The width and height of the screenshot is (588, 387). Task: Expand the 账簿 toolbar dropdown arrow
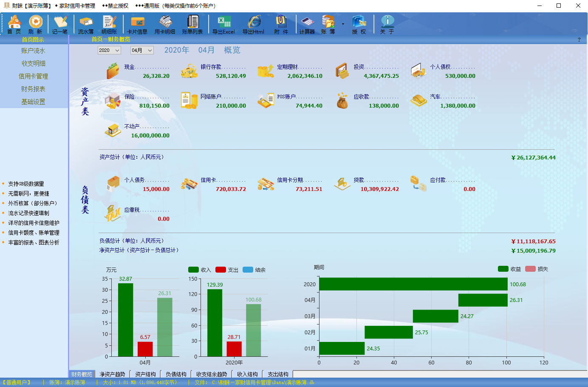click(343, 24)
